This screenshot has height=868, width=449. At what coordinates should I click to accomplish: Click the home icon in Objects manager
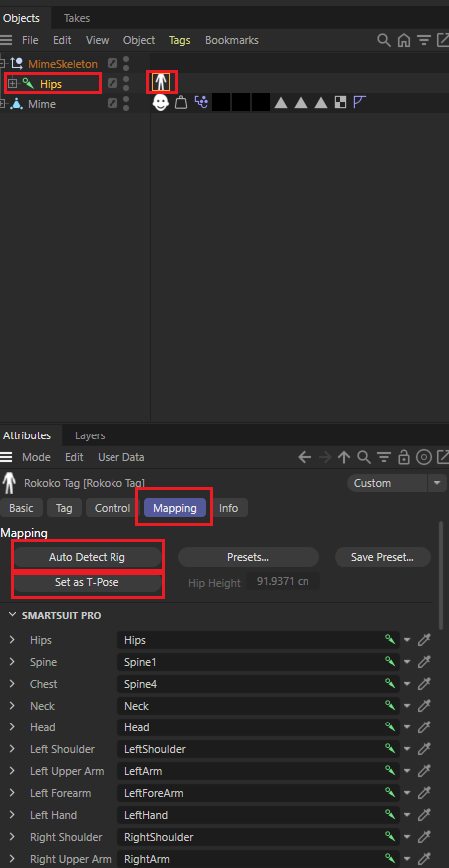404,40
